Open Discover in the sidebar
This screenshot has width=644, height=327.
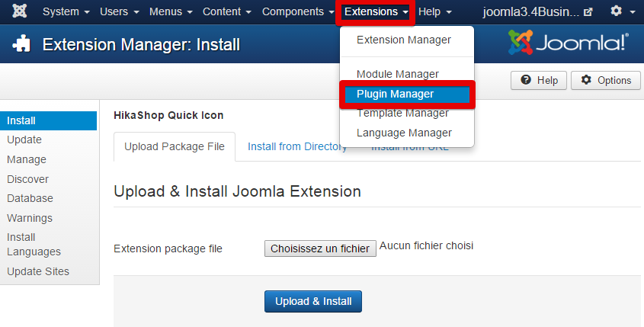tap(27, 179)
